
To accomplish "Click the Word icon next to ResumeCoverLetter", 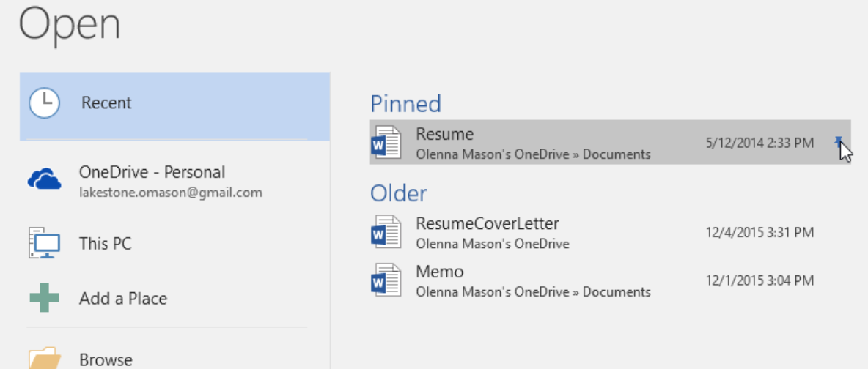I will pyautogui.click(x=386, y=231).
